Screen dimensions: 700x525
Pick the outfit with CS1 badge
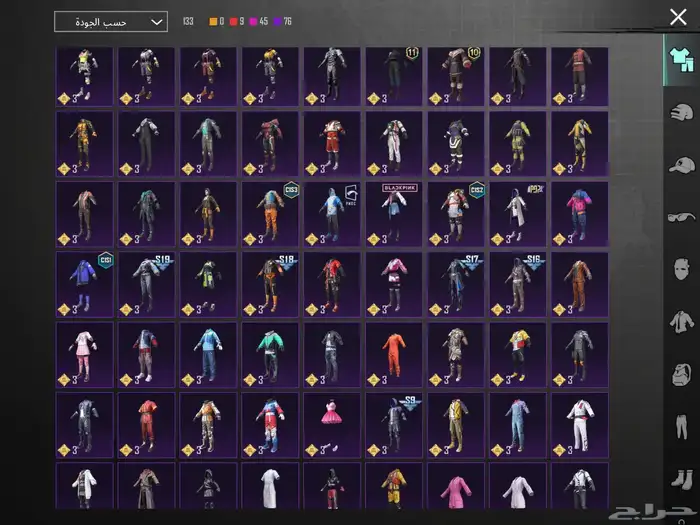85,284
